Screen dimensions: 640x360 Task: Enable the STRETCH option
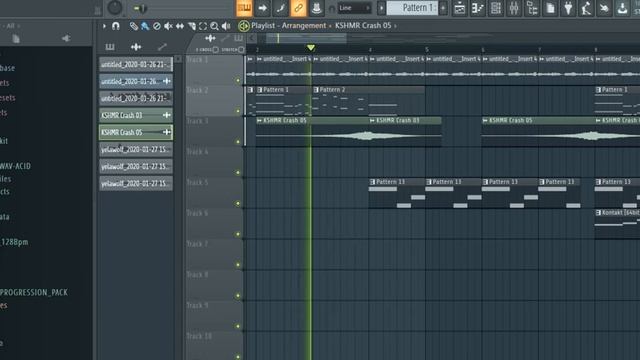[x=241, y=50]
